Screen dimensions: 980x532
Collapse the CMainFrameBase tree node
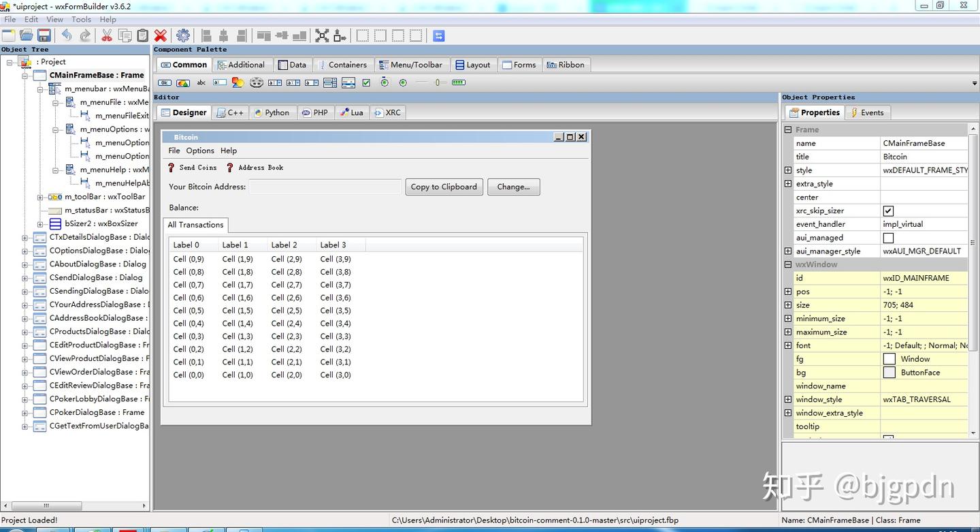click(25, 75)
